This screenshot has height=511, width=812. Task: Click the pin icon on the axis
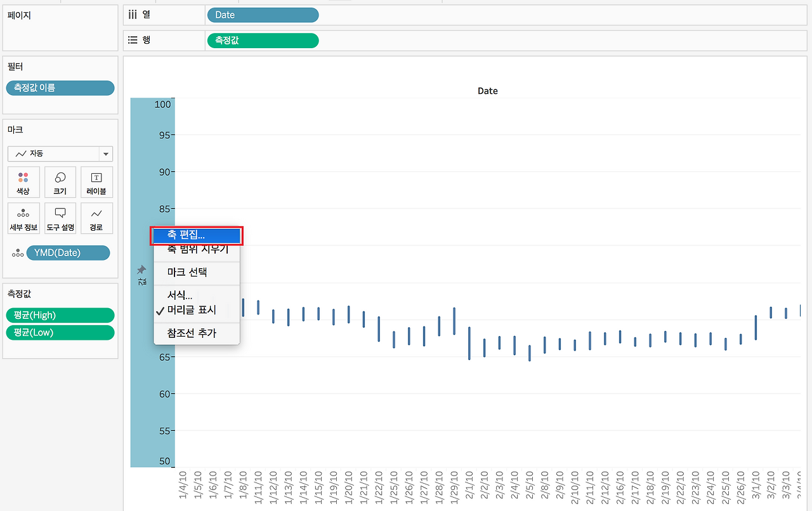pos(141,270)
